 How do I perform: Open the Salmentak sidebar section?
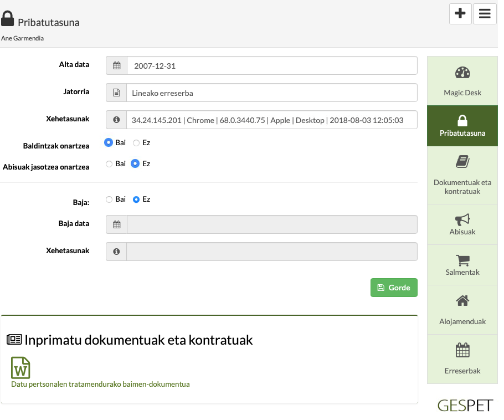pyautogui.click(x=462, y=265)
